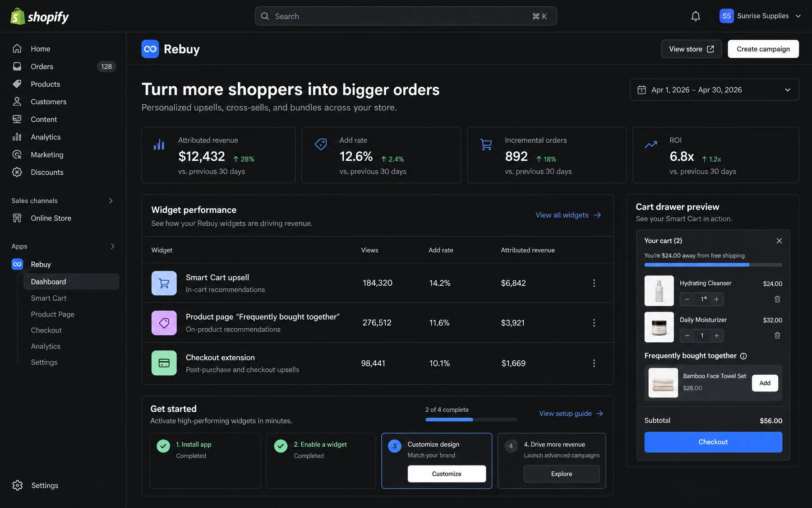Click the green Checkout extension card icon
The image size is (812, 508).
164,363
